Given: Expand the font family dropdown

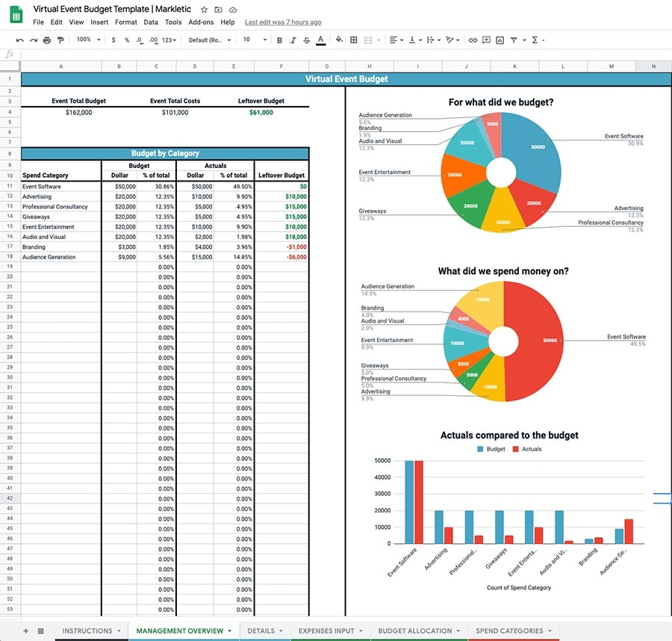Looking at the screenshot, I should 210,40.
